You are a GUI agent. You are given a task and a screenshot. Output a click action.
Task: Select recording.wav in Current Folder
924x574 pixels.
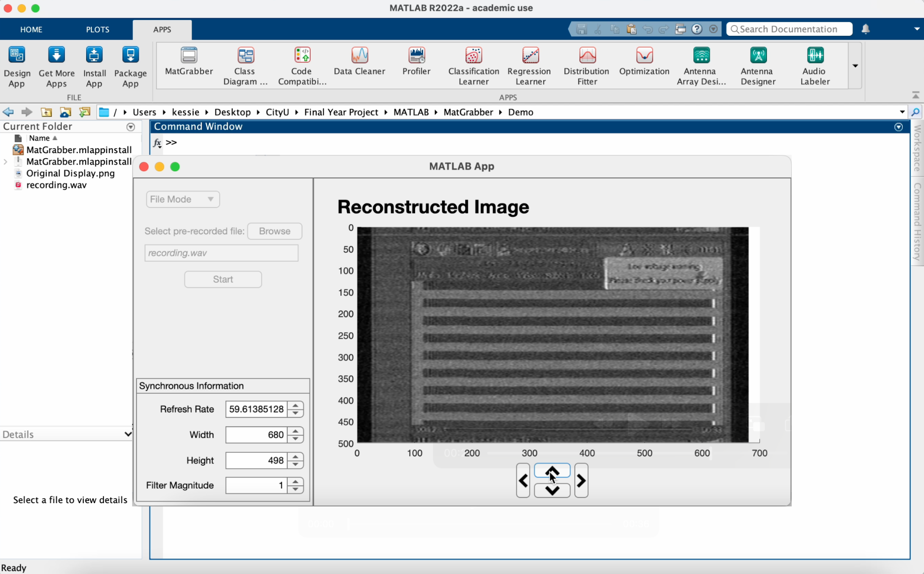coord(56,185)
